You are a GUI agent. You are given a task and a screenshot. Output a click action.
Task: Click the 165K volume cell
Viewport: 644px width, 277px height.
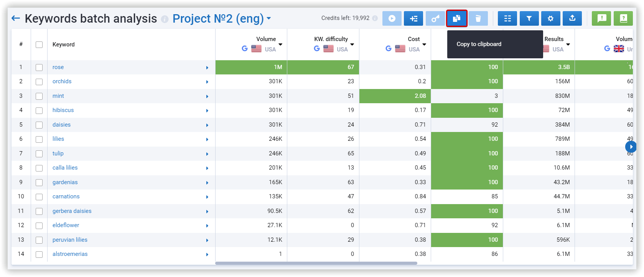(251, 182)
